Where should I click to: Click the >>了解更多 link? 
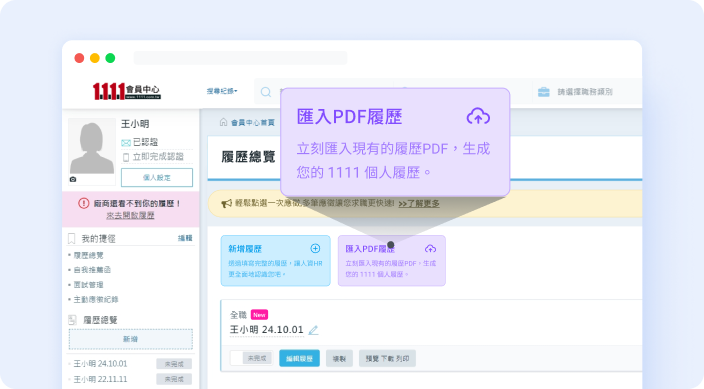(x=419, y=203)
